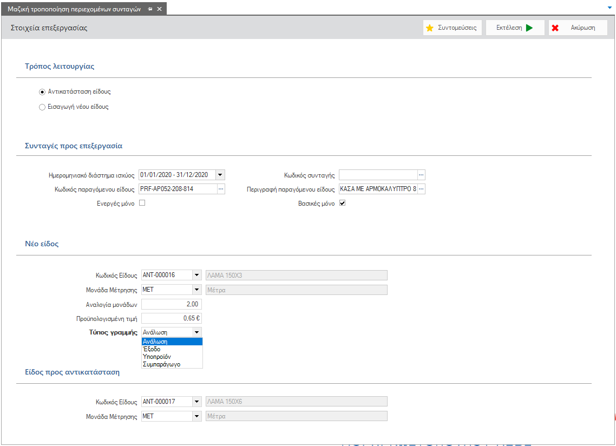The image size is (616, 446).
Task: Click the Συνταγές προς επεξεργασία heading
Action: pos(73,146)
